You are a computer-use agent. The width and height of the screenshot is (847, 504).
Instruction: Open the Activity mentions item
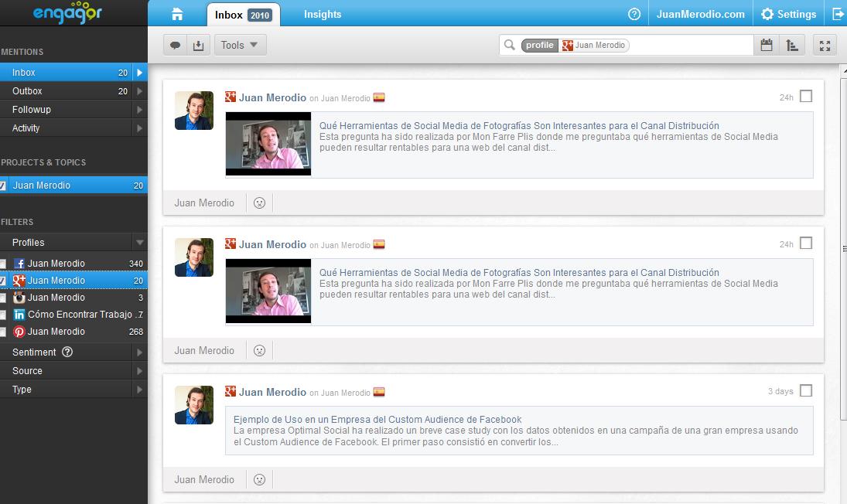tap(66, 128)
